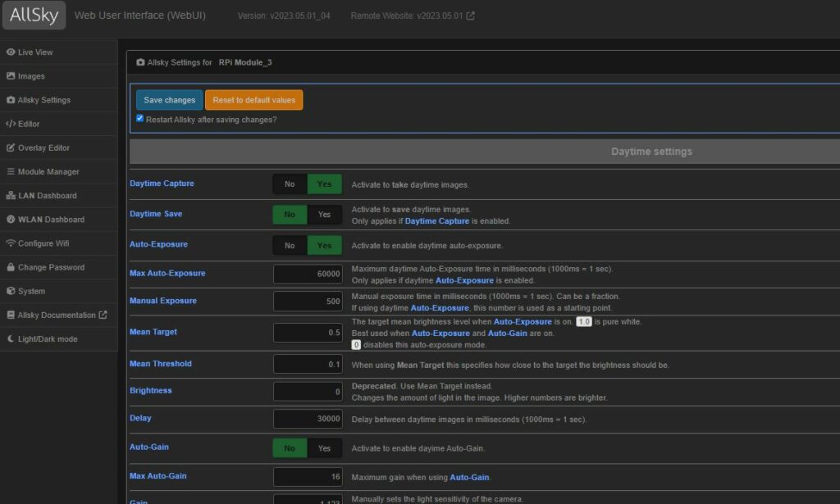
Task: Click the Manual Exposure input field
Action: (308, 302)
